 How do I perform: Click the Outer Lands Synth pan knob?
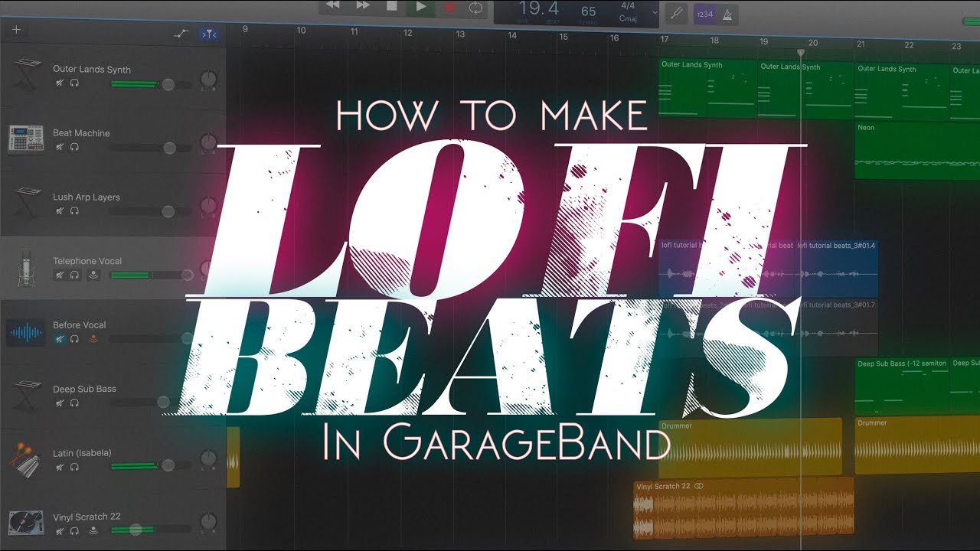208,80
